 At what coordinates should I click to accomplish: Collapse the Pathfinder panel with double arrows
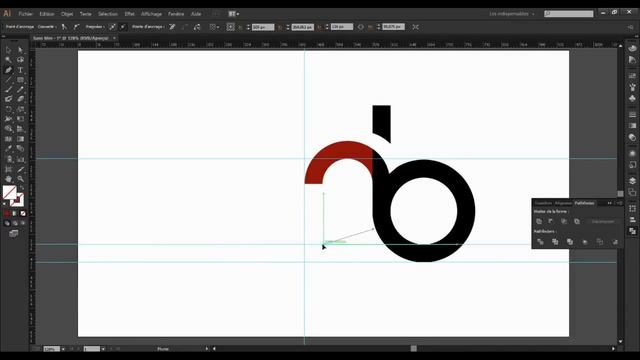point(610,203)
